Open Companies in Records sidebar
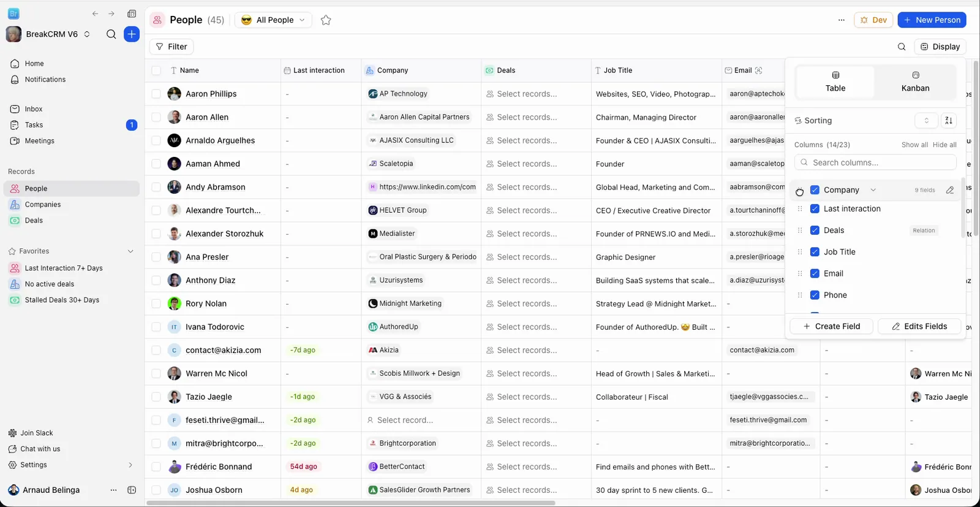 pyautogui.click(x=43, y=205)
